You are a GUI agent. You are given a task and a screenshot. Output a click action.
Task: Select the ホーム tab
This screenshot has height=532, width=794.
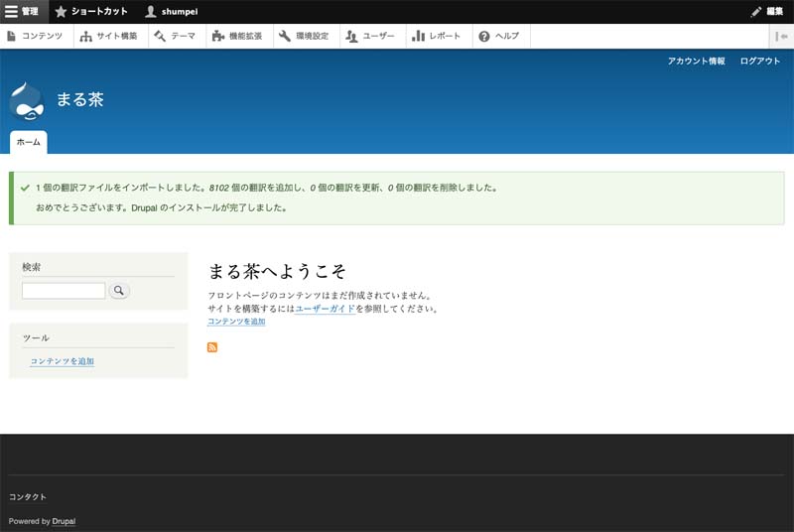(29, 142)
